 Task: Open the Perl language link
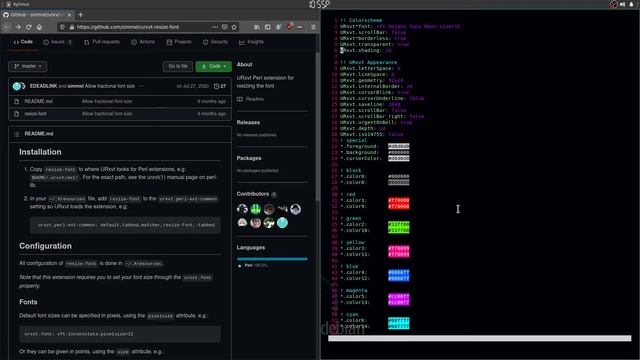click(253, 265)
